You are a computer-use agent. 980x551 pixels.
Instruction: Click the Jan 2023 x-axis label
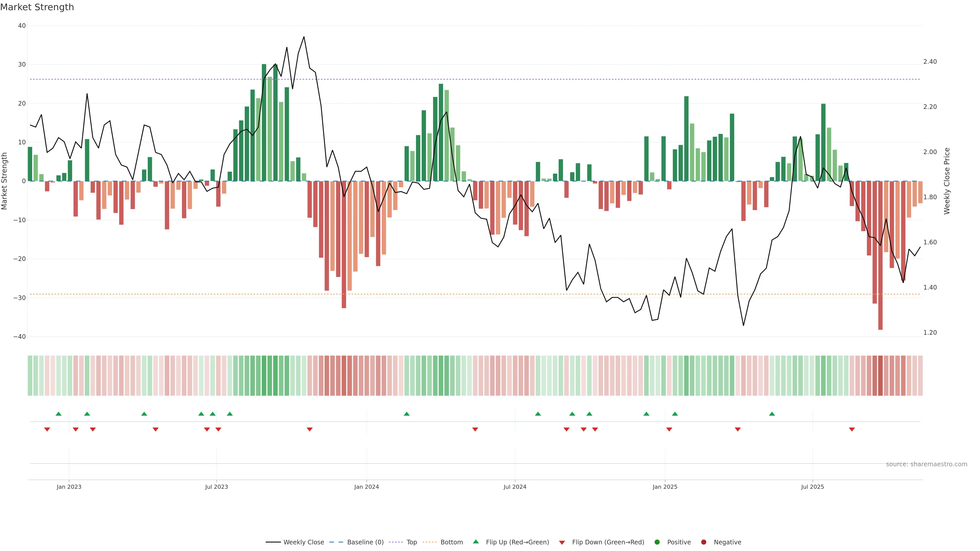(x=69, y=487)
